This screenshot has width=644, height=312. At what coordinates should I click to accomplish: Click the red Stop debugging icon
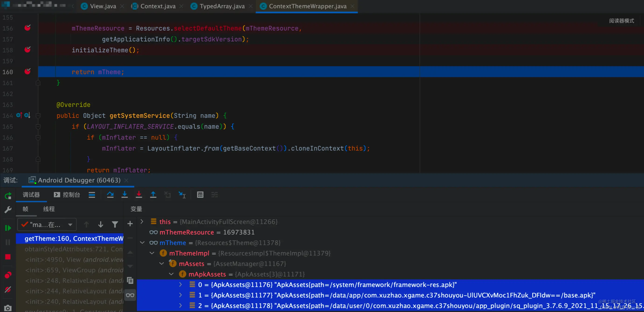pyautogui.click(x=8, y=257)
